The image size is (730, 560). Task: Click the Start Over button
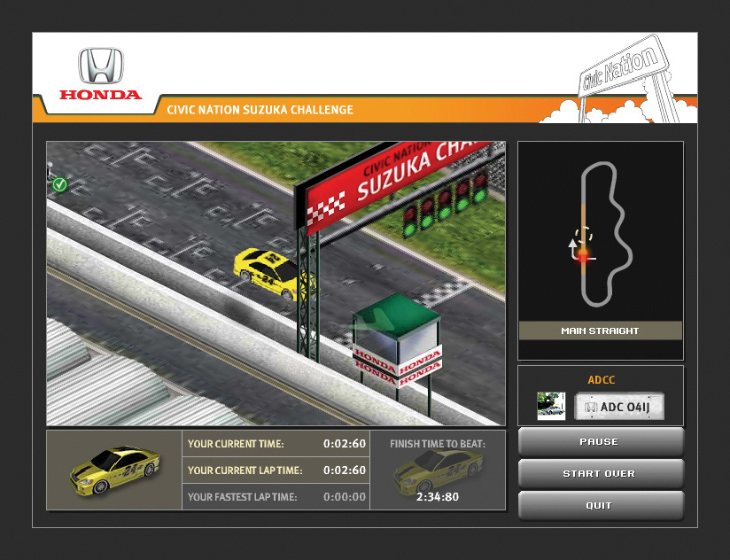(600, 474)
